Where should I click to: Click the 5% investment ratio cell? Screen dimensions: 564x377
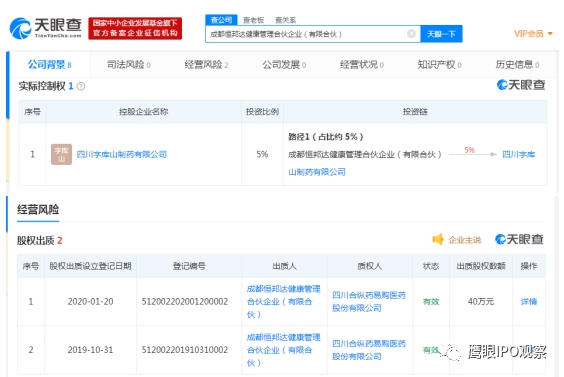(262, 154)
